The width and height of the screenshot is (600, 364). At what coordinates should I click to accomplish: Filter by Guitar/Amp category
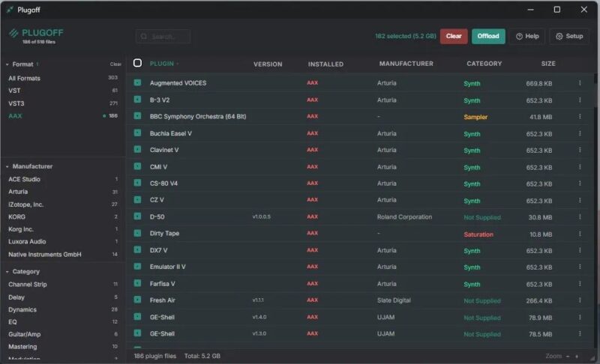tap(63, 334)
